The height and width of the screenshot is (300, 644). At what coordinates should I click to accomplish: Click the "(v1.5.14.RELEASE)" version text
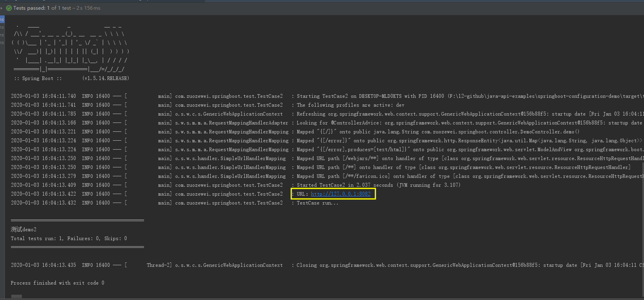click(x=106, y=78)
